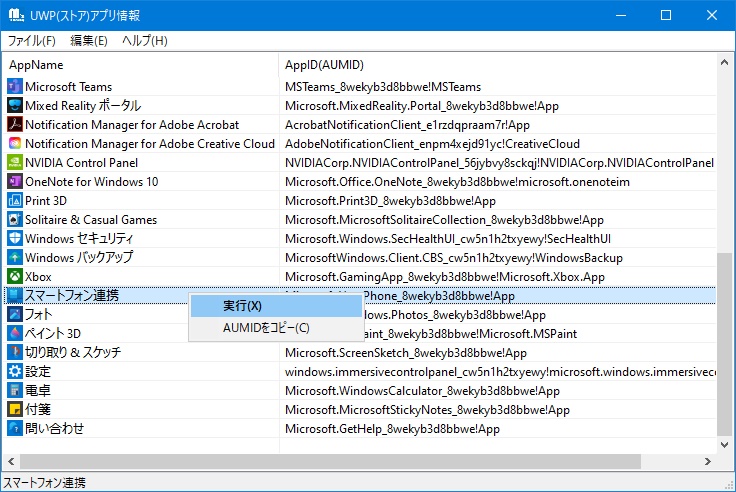Click the Microsoft.Office.OneNote AUMID cell
Image resolution: width=736 pixels, height=492 pixels.
(457, 182)
